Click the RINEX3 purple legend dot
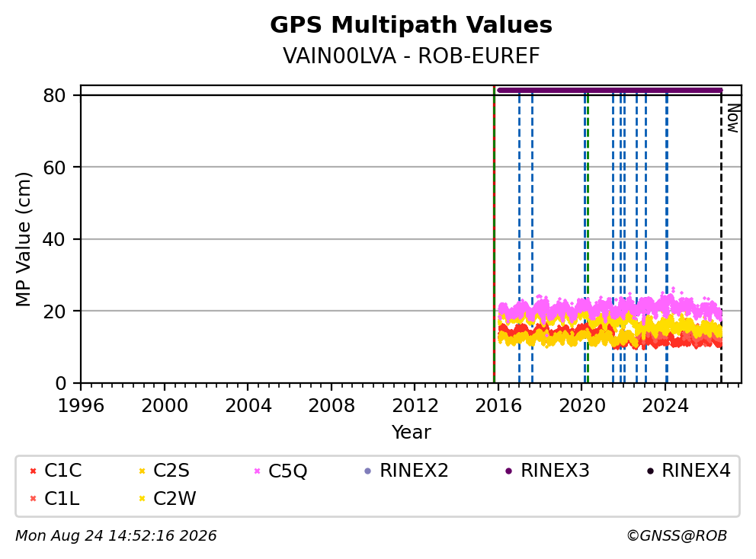This screenshot has width=756, height=559. 508,471
